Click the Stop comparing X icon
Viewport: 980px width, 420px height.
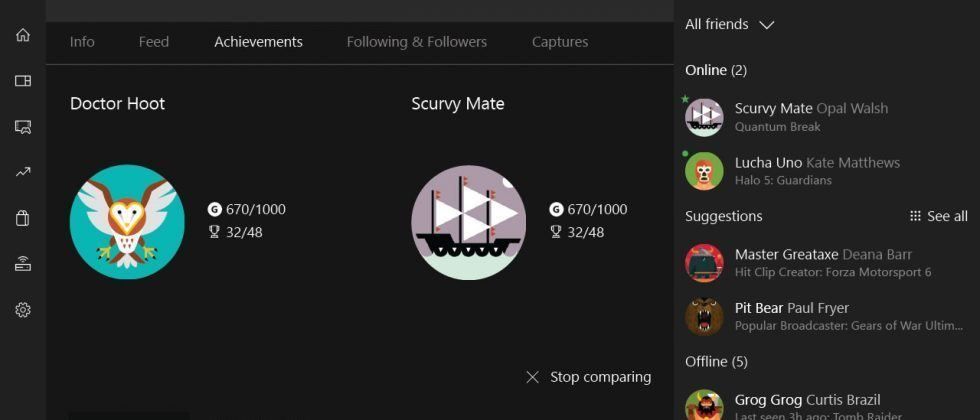pos(532,377)
